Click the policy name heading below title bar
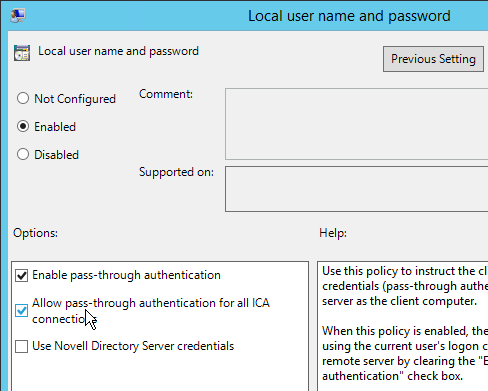 click(x=118, y=51)
